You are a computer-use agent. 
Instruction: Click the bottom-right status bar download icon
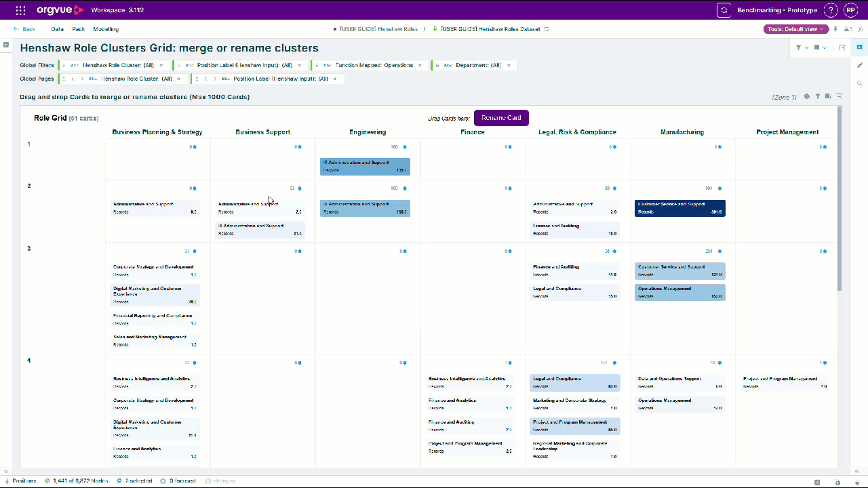click(857, 482)
